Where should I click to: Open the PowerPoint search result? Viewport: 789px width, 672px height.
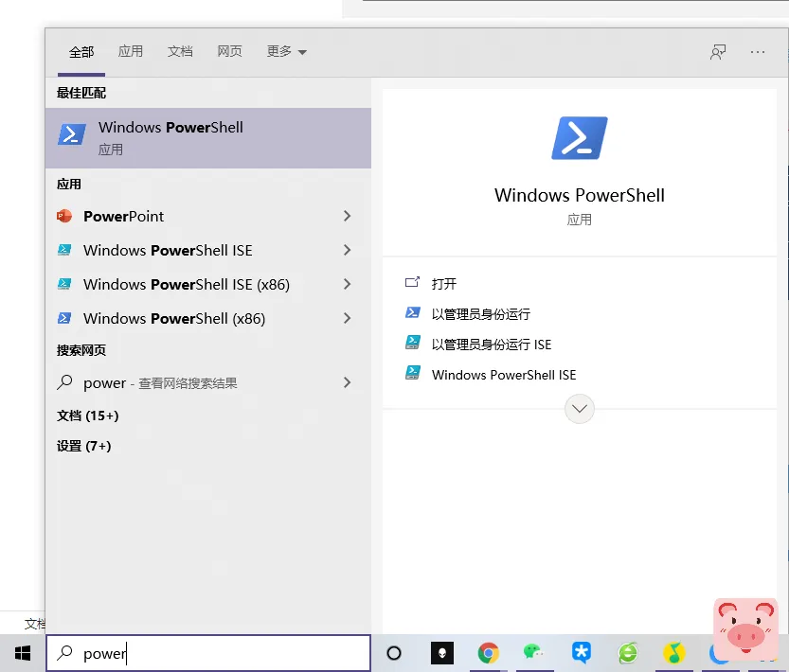click(x=207, y=217)
